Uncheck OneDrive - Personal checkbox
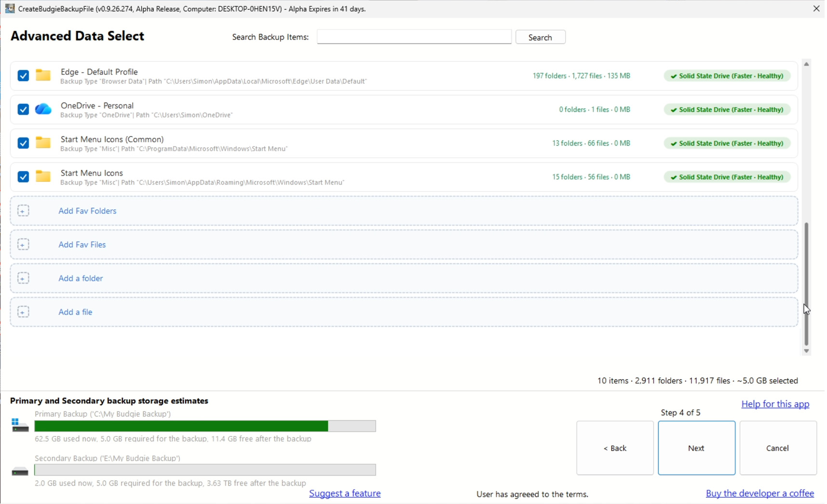Image resolution: width=827 pixels, height=504 pixels. [x=23, y=109]
